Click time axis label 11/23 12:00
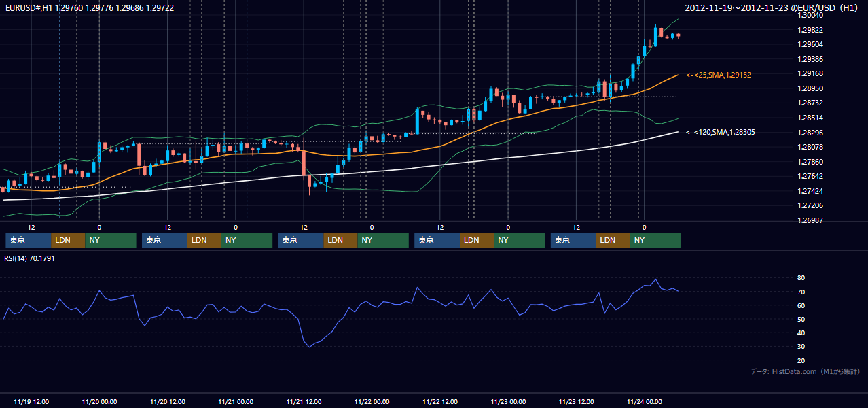 click(577, 401)
